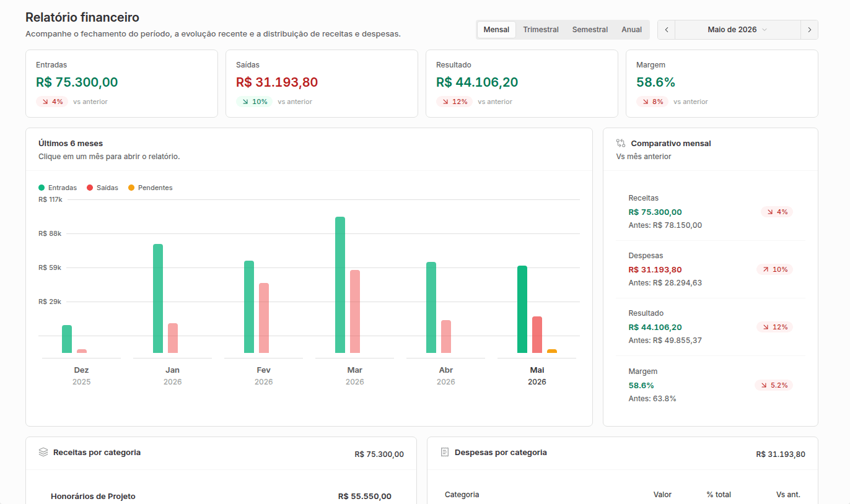Switch to the Trimestral tab
This screenshot has height=504, width=850.
click(541, 30)
